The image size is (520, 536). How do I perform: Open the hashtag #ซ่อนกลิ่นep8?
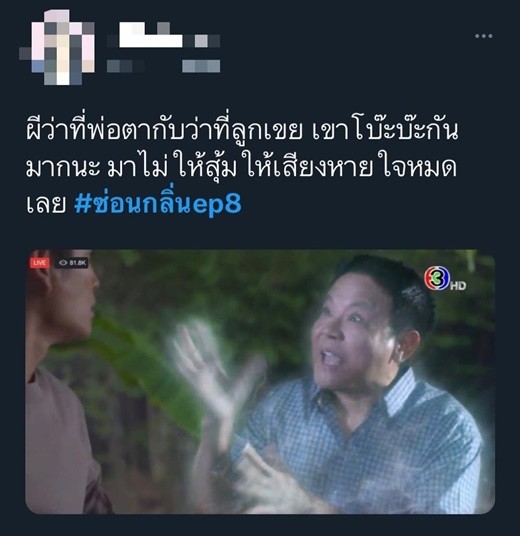coord(158,204)
